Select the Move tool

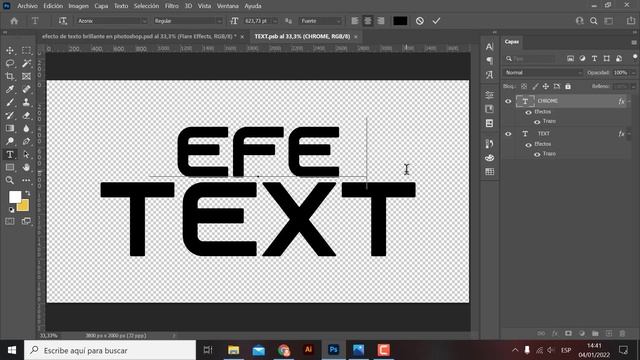pyautogui.click(x=10, y=51)
